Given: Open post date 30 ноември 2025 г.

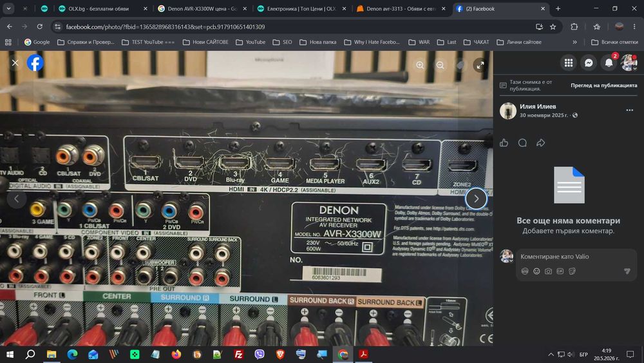Looking at the screenshot, I should click(x=544, y=115).
